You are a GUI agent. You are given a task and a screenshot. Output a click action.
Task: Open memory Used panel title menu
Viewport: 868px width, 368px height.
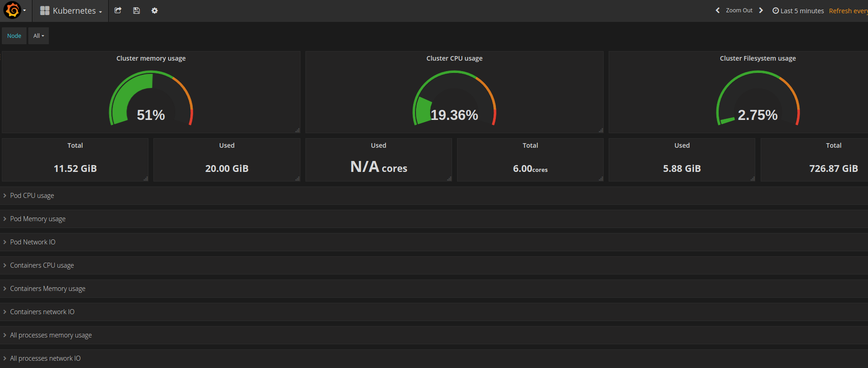(227, 145)
